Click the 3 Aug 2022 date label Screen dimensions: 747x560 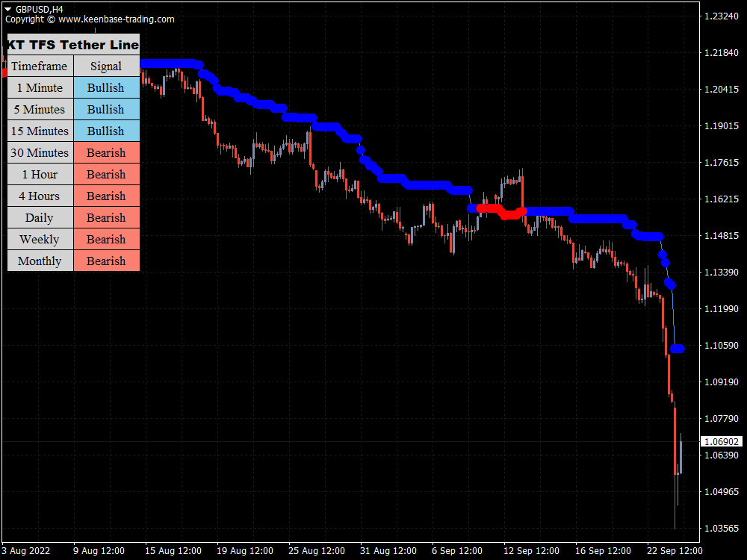25,551
